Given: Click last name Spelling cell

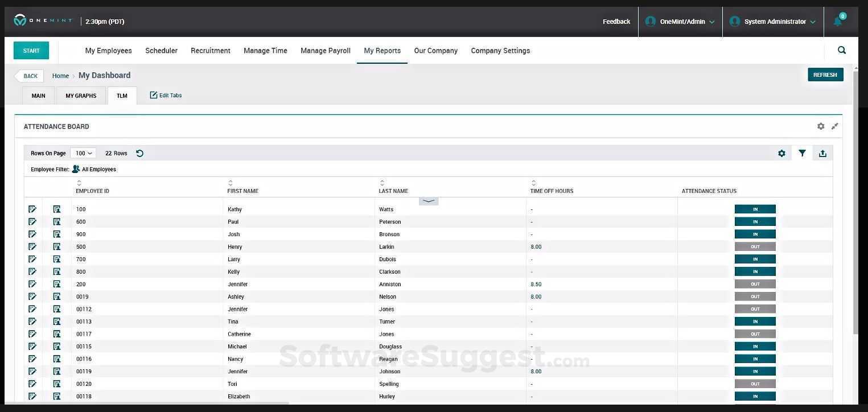Looking at the screenshot, I should point(389,384).
